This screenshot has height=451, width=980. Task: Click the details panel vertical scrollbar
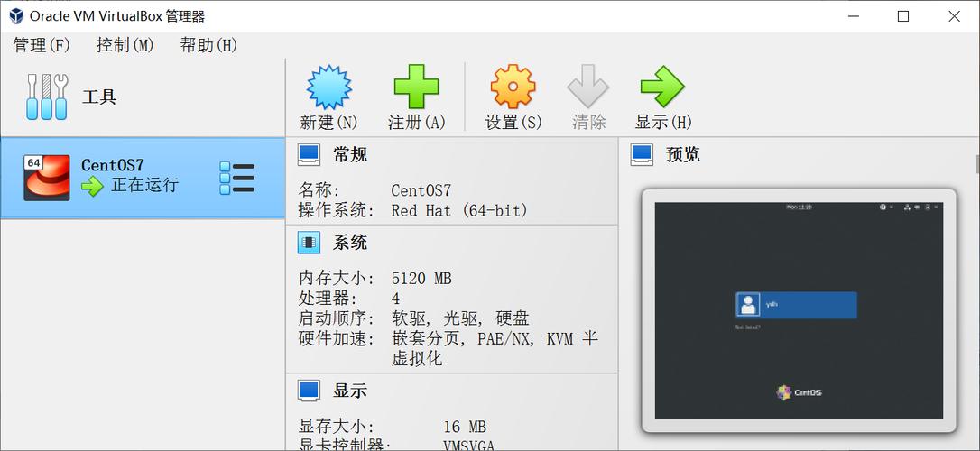976,164
